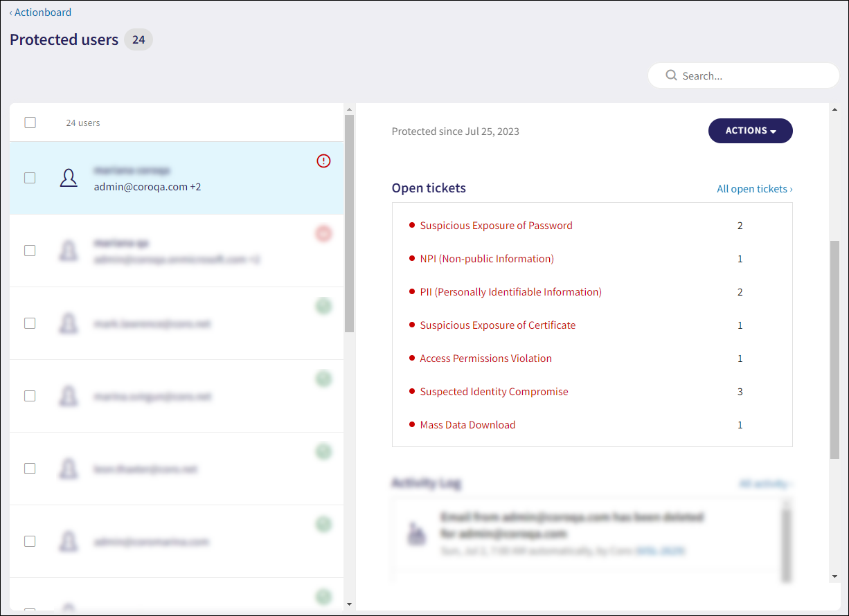
Task: Open Suspected Identity Compromise tickets
Action: 494,392
